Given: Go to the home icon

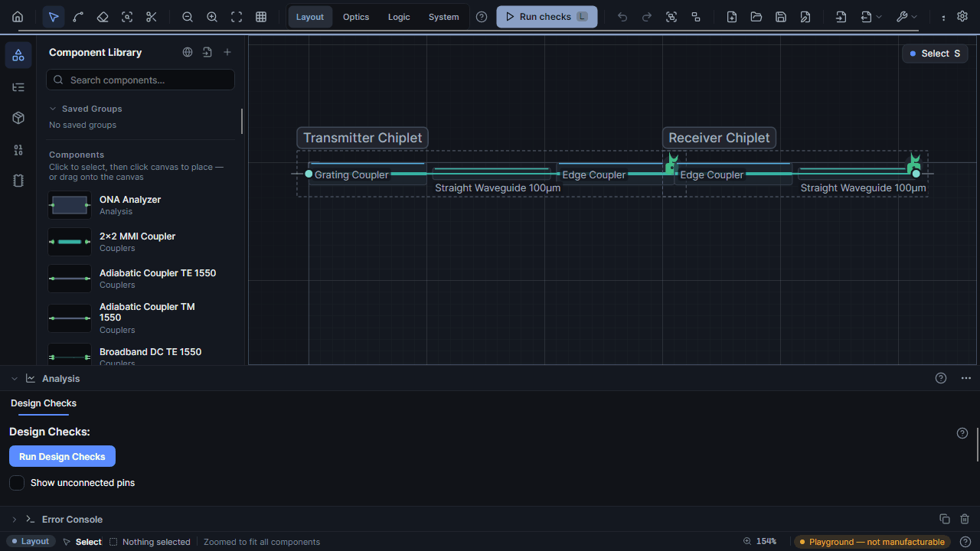Looking at the screenshot, I should [x=18, y=17].
